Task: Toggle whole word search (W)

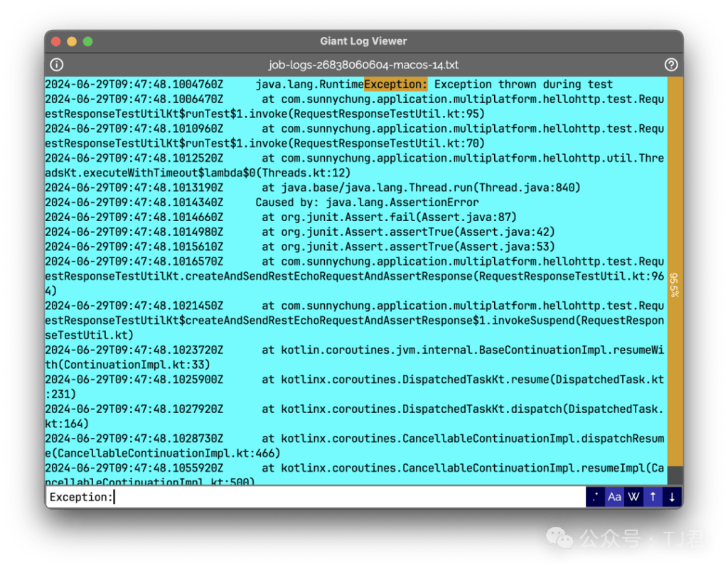Action: click(633, 497)
